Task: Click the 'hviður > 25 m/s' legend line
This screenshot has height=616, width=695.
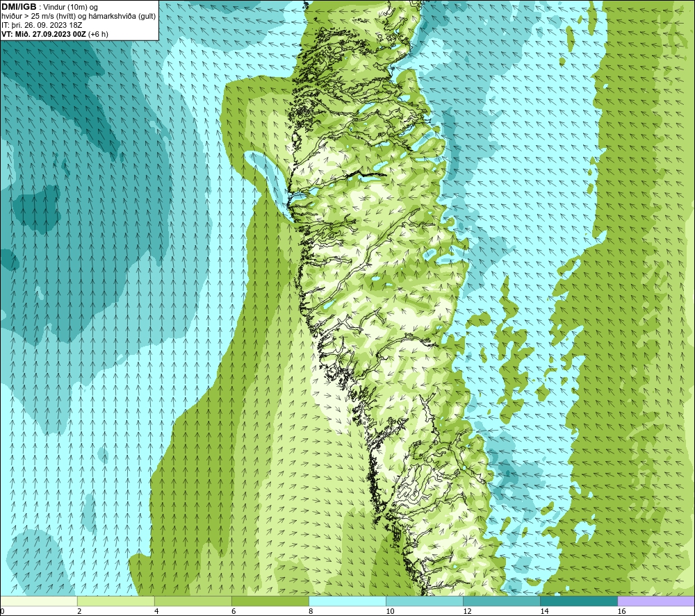Action: [x=79, y=17]
